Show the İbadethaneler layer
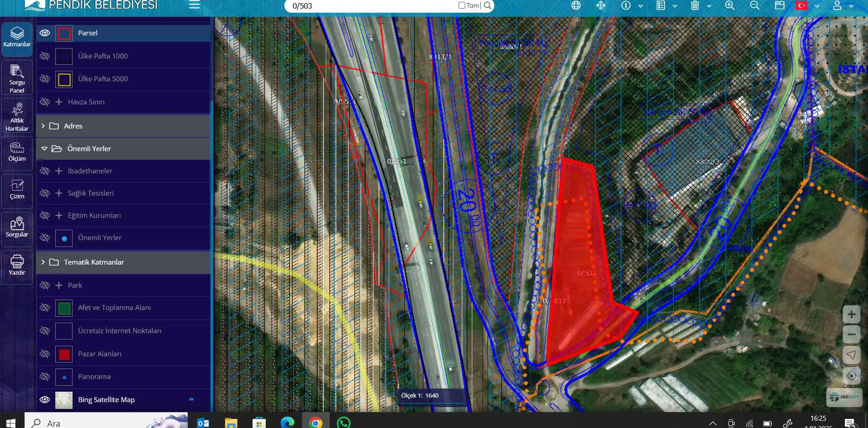This screenshot has height=428, width=868. (x=45, y=171)
